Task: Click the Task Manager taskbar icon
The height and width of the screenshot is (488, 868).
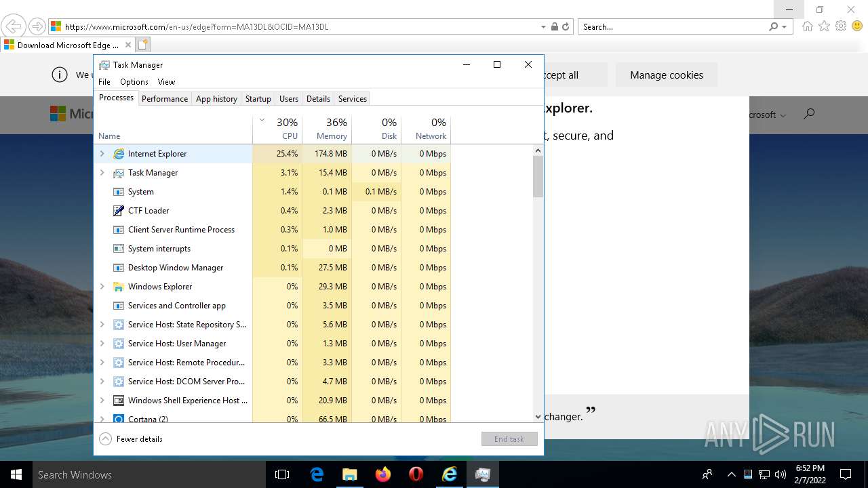Action: point(482,474)
